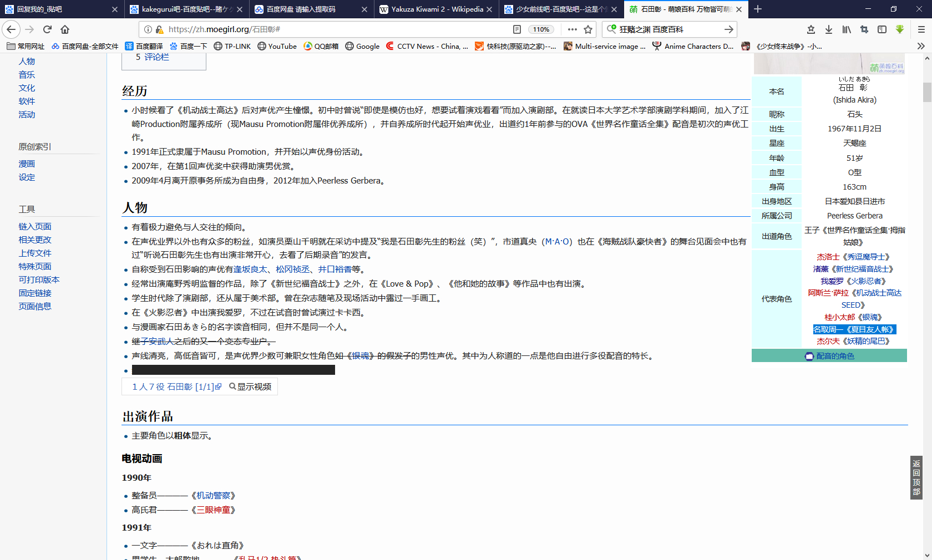Open sidebar tool 链入页面

[35, 226]
